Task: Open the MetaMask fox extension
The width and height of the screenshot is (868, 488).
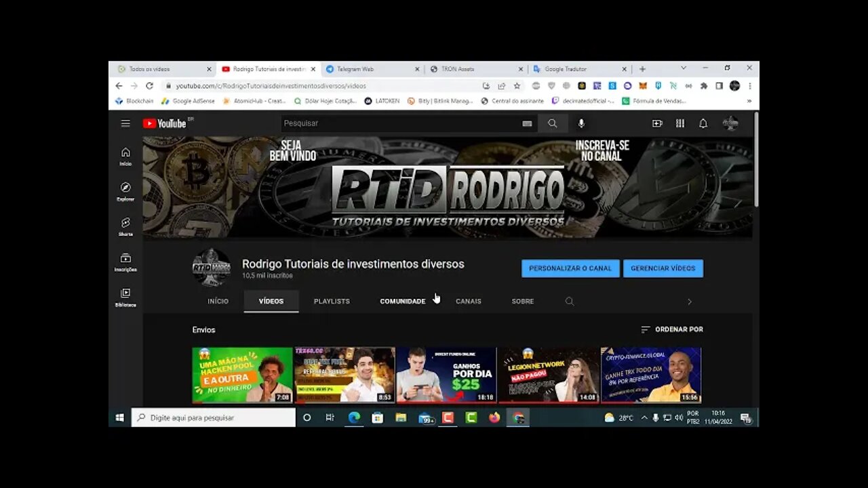Action: pos(642,86)
